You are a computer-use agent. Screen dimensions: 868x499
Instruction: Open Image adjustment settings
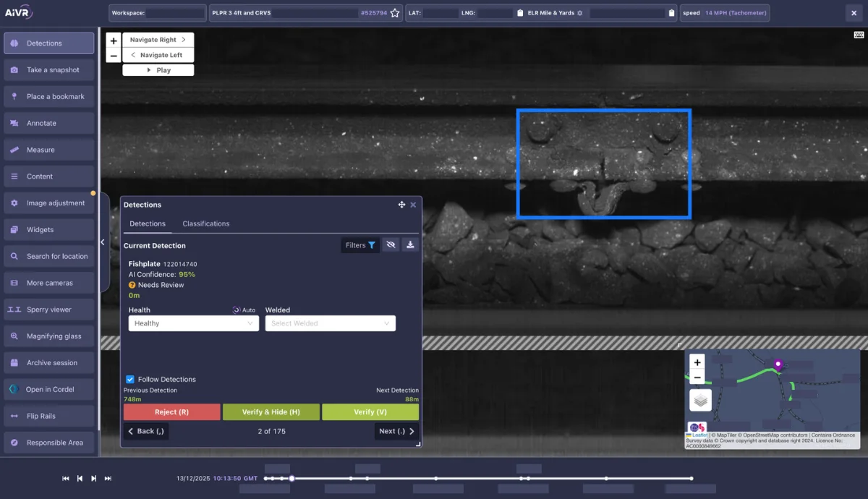coord(49,203)
